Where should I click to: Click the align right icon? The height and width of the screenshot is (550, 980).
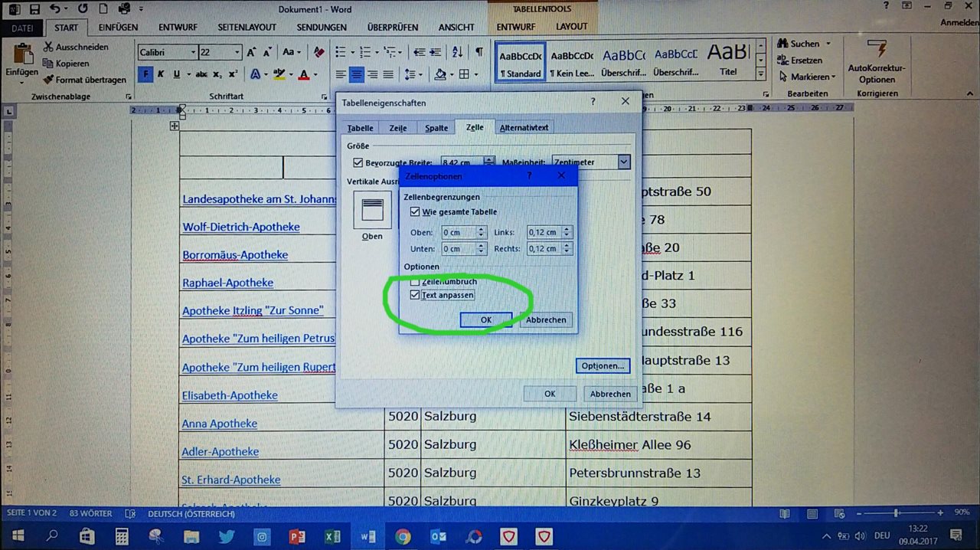pos(372,74)
